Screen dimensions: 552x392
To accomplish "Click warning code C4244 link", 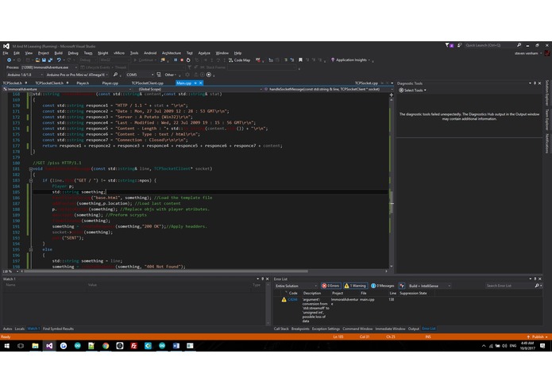I will click(292, 299).
